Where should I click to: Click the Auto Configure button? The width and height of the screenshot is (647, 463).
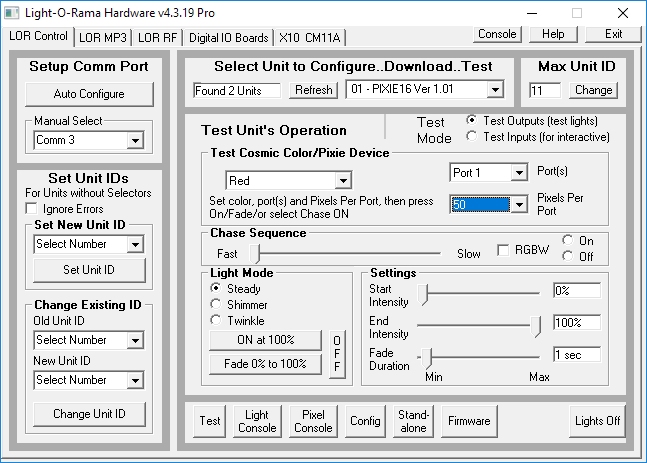click(89, 94)
